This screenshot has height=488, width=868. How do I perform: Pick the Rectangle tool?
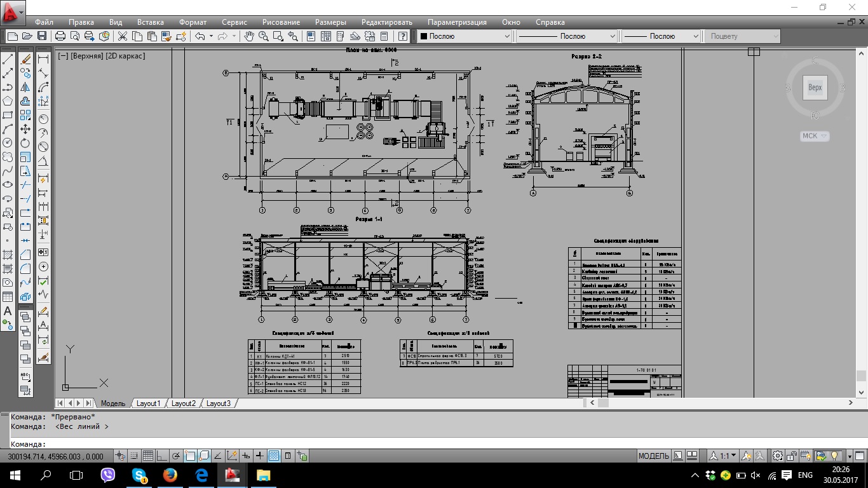(8, 115)
